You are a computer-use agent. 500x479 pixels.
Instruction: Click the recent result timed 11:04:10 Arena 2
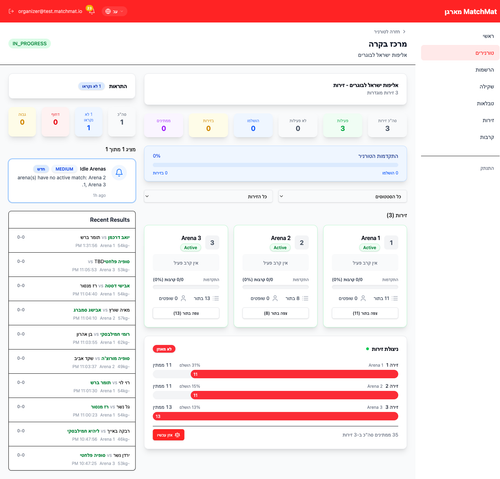[x=72, y=313]
